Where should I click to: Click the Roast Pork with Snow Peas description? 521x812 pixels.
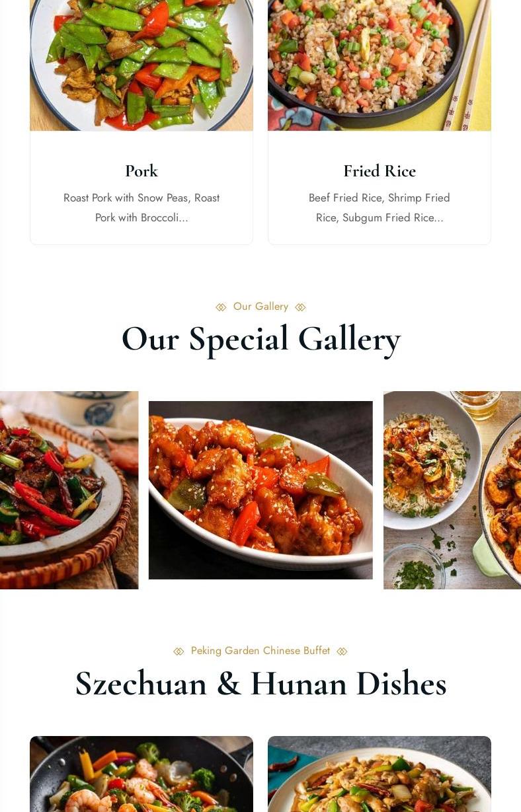point(141,207)
